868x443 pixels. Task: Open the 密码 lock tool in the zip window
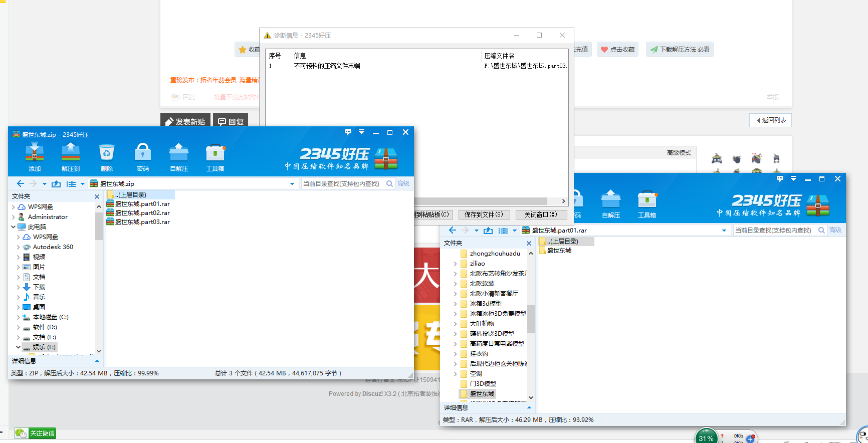143,153
